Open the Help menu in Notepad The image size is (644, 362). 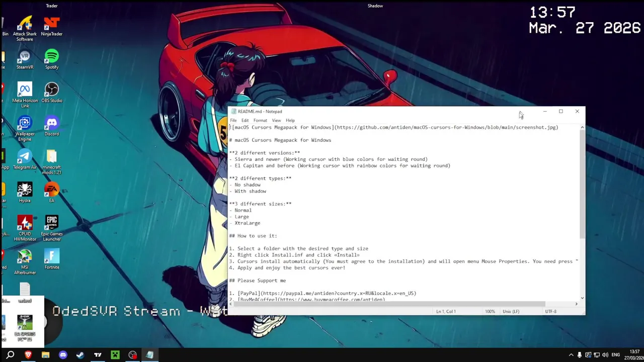point(290,120)
